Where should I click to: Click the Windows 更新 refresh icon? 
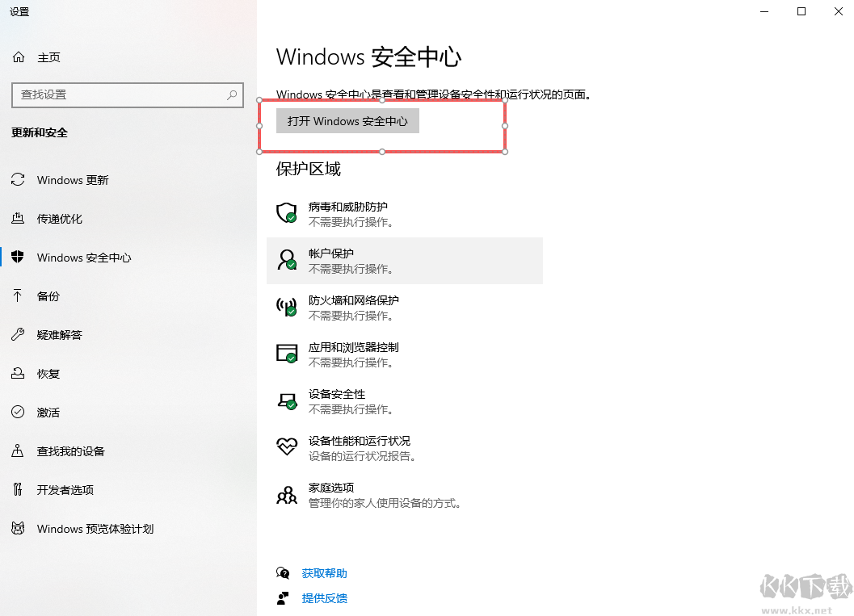tap(18, 179)
